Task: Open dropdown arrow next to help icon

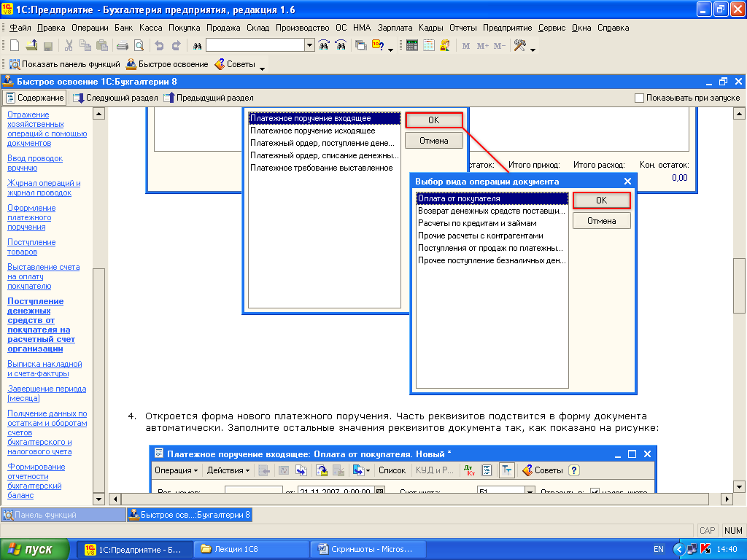Action: pos(391,49)
